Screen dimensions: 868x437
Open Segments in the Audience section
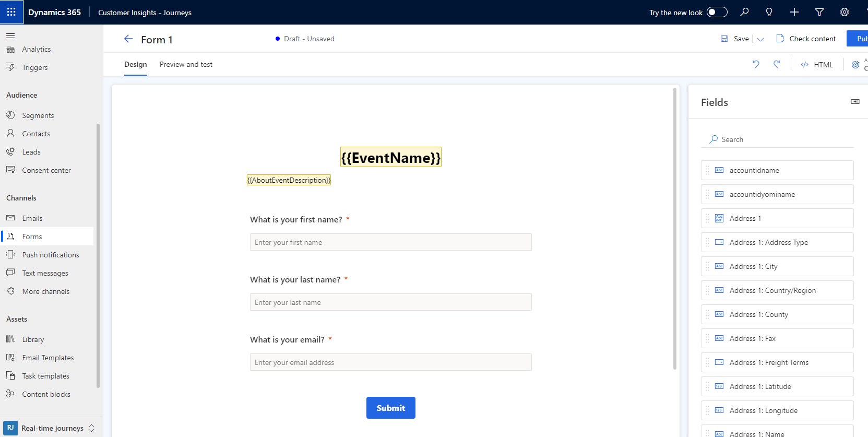click(38, 115)
